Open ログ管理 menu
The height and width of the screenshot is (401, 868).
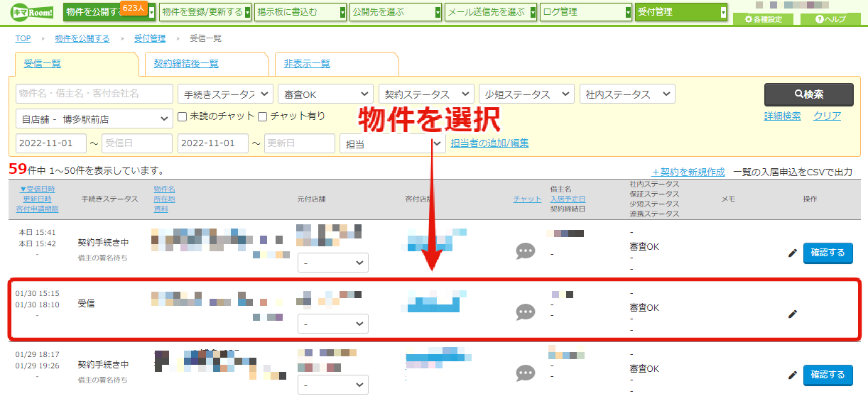coord(586,12)
